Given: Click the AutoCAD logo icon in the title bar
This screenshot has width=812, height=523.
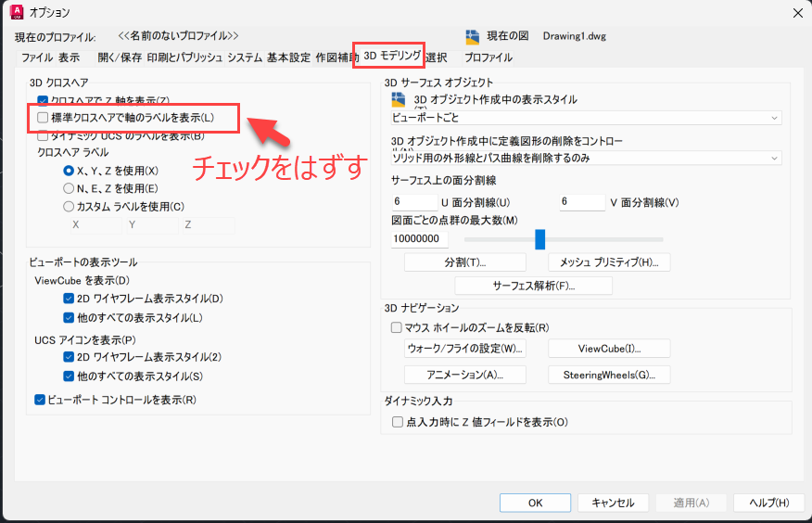Looking at the screenshot, I should (17, 12).
